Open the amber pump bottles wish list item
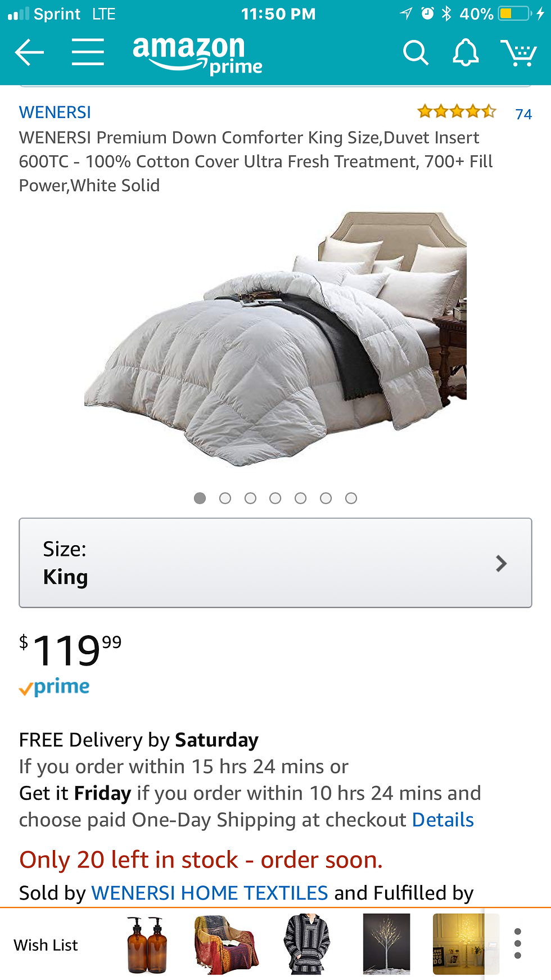Image resolution: width=551 pixels, height=980 pixels. (x=147, y=944)
